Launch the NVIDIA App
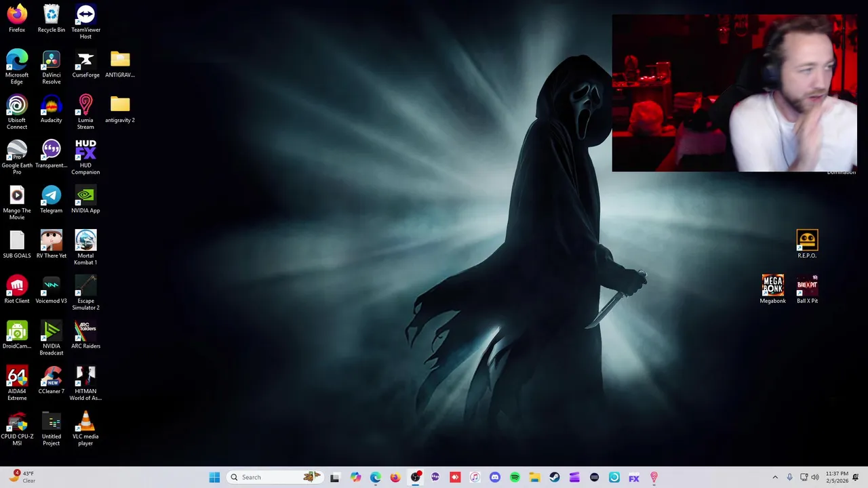The width and height of the screenshot is (868, 488). click(x=85, y=199)
